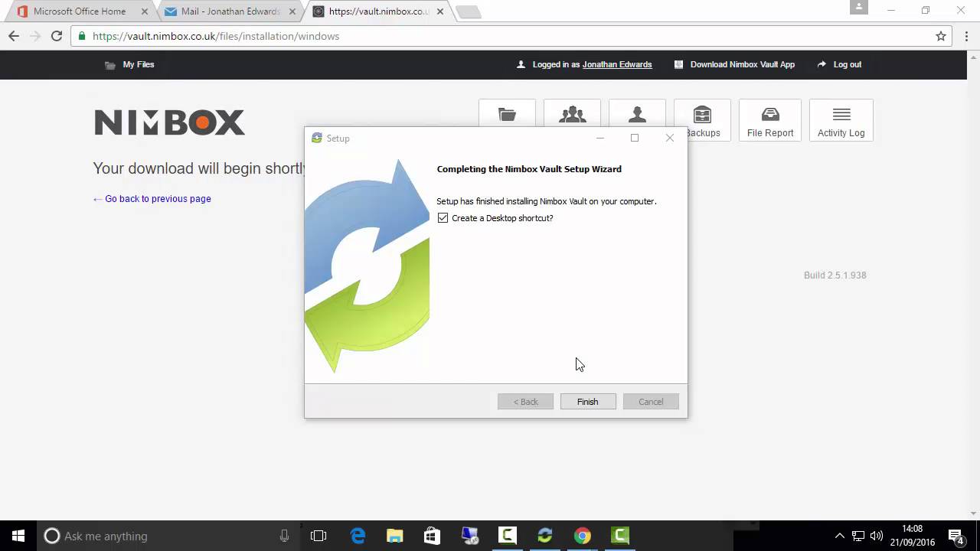Close the Microsoft Office Home tab
The image size is (980, 551).
tap(145, 11)
